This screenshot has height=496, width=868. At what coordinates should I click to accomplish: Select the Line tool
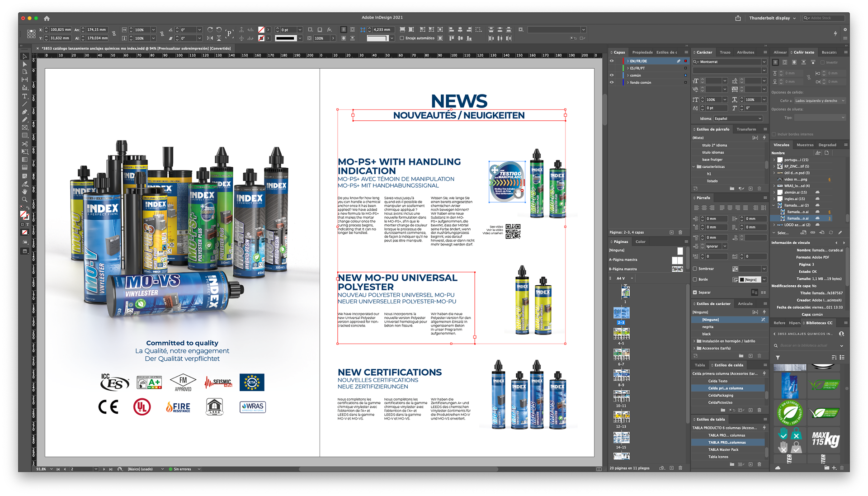click(x=25, y=104)
